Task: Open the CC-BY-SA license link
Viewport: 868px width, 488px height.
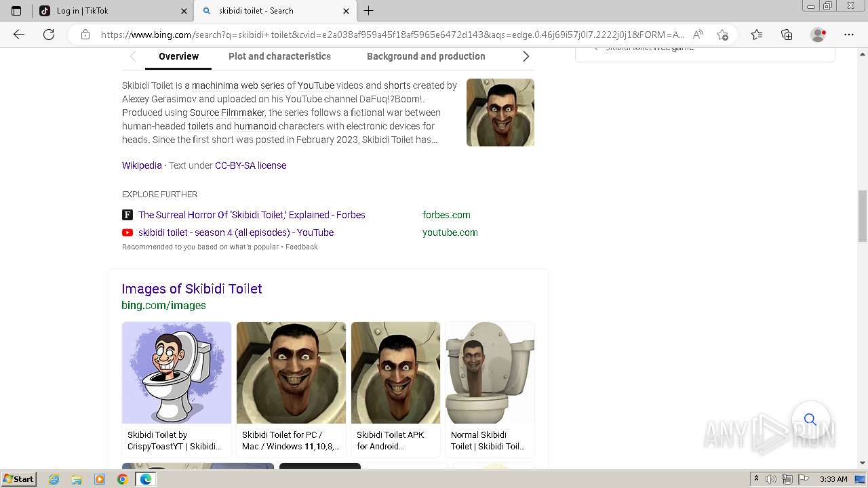Action: pyautogui.click(x=250, y=165)
